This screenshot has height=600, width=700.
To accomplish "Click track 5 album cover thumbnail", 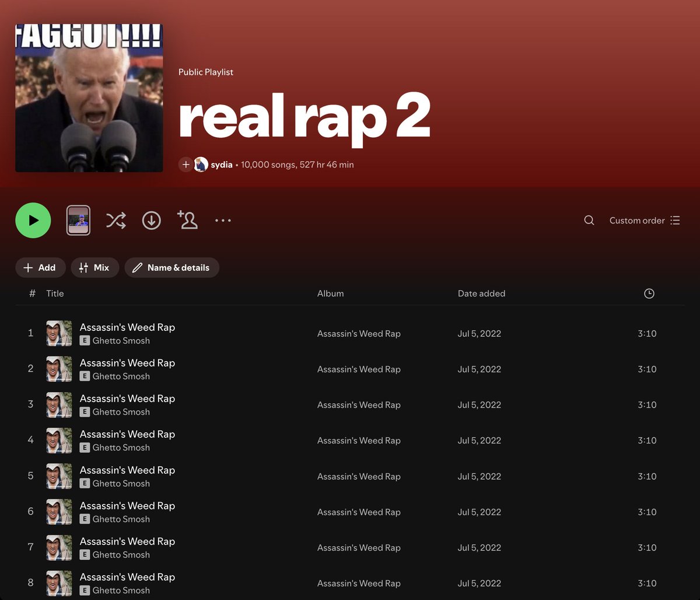I will [x=59, y=476].
